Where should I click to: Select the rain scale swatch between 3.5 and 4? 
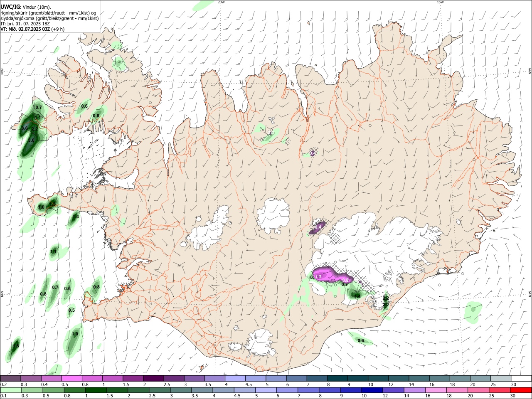[202, 390]
